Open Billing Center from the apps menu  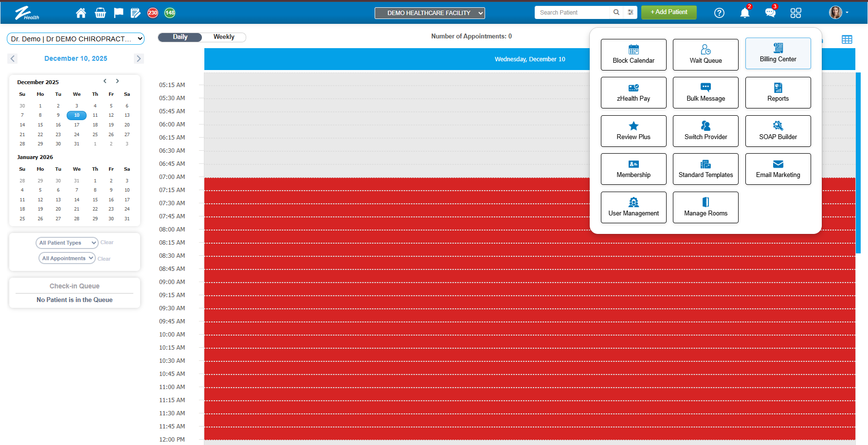coord(778,53)
